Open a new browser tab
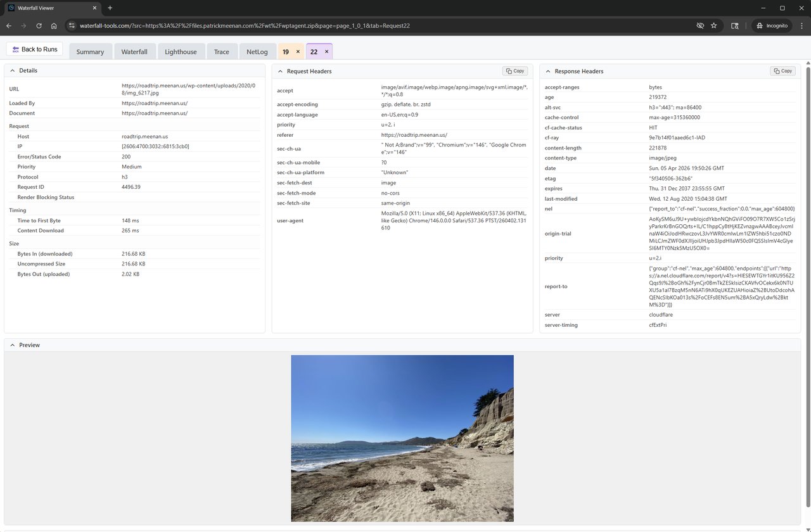The width and height of the screenshot is (811, 532). tap(110, 8)
